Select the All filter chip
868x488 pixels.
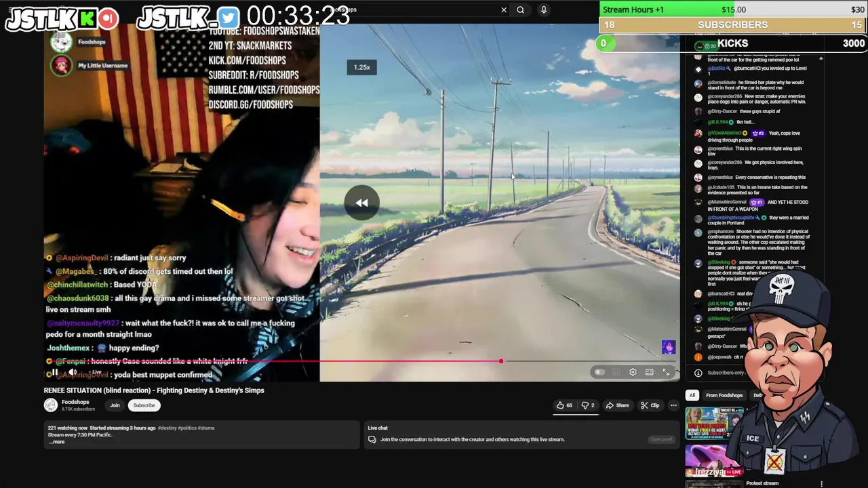692,395
